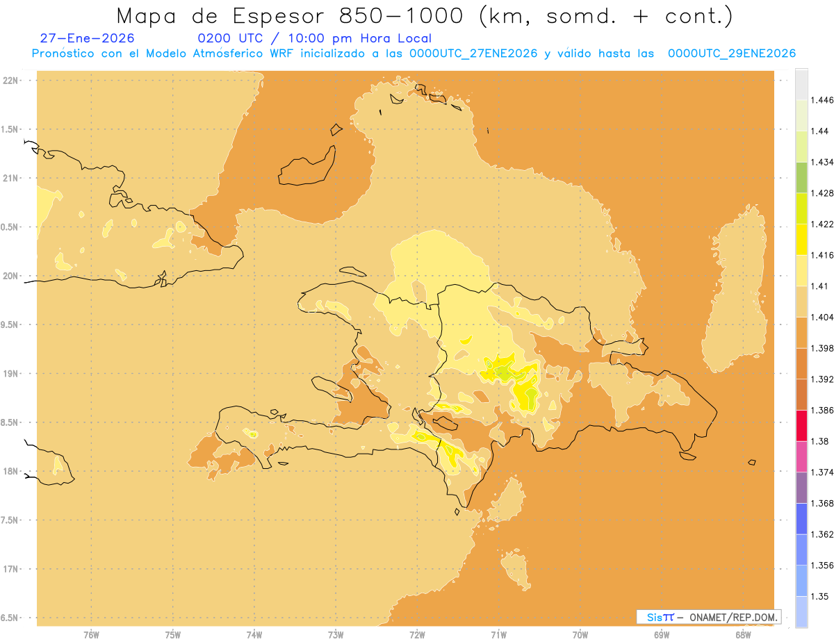The height and width of the screenshot is (644, 834).
Task: Pick the red legend swatch between 1.38 and 1.386
Action: click(x=801, y=425)
